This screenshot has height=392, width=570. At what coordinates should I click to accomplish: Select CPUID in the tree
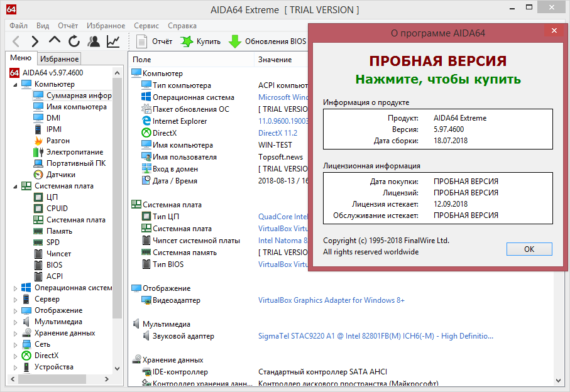(57, 209)
